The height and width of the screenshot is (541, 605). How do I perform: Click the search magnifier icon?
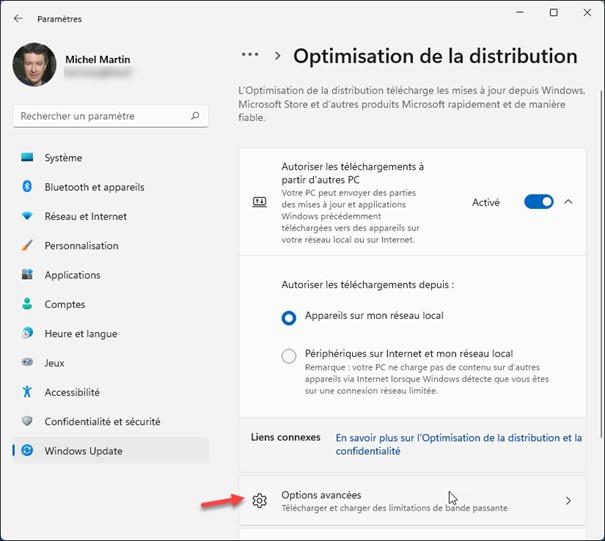pos(195,117)
